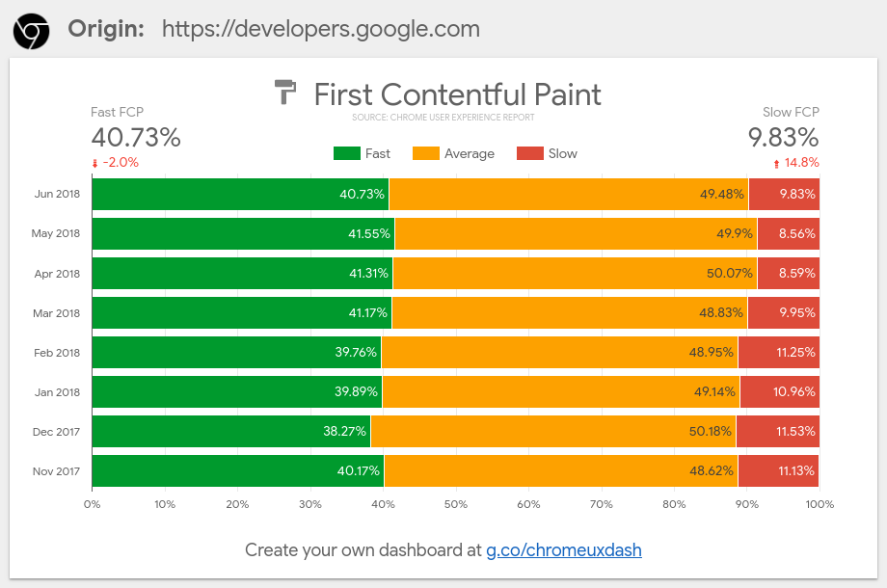Select the Nov 2017 red Slow bar
This screenshot has height=588, width=887.
pos(779,470)
